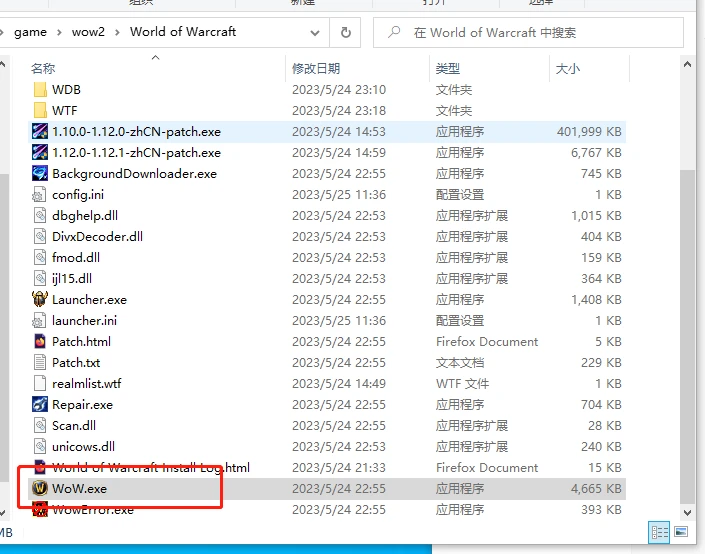
Task: Select the file name Patch.html
Action: [x=81, y=341]
